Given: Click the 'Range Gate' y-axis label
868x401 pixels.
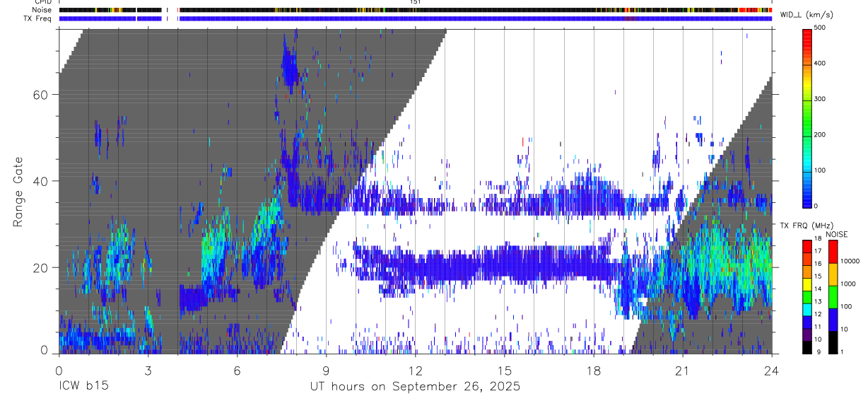Looking at the screenshot, I should point(18,191).
